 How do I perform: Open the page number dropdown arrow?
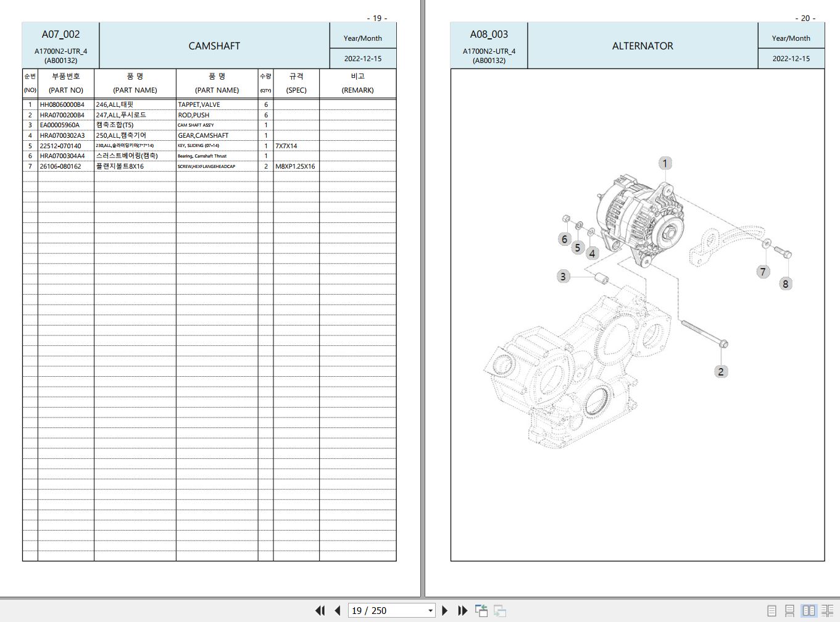click(x=430, y=611)
